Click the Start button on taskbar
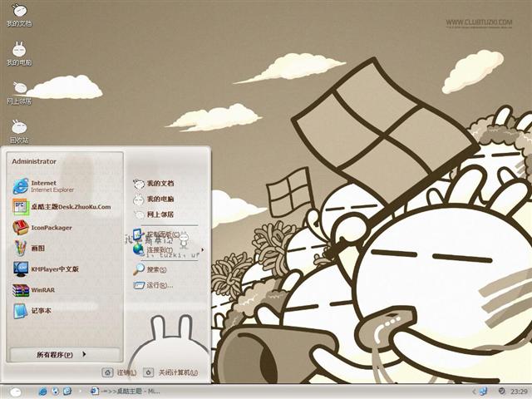 click(16, 392)
